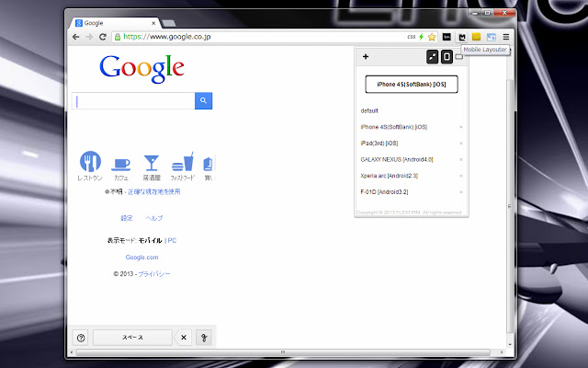Click the scroll-down arrow of vertical scrollbar
This screenshot has width=588, height=368.
point(510,344)
